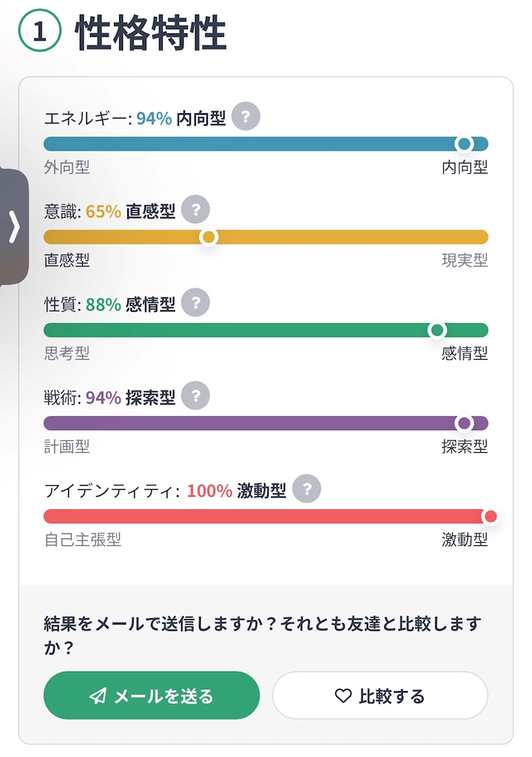Screen dimensions: 532x757
Task: Click the paper plane icon on メールを送る
Action: coord(98,696)
